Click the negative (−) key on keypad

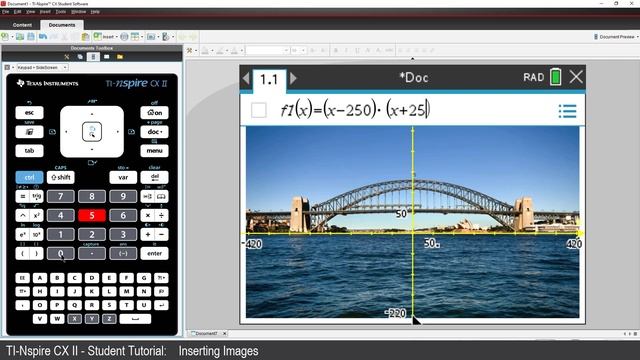pos(123,253)
